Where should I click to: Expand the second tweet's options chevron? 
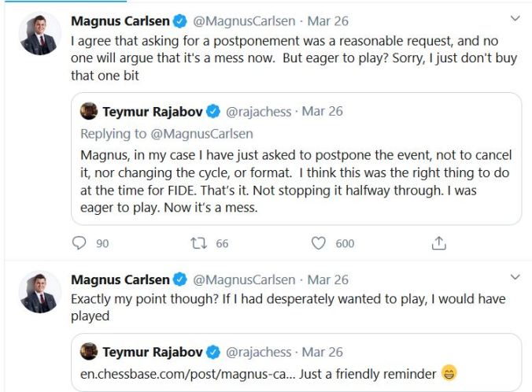tap(515, 277)
